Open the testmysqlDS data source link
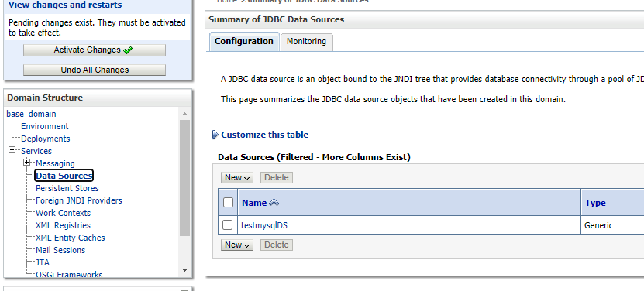The width and height of the screenshot is (644, 291). [264, 225]
